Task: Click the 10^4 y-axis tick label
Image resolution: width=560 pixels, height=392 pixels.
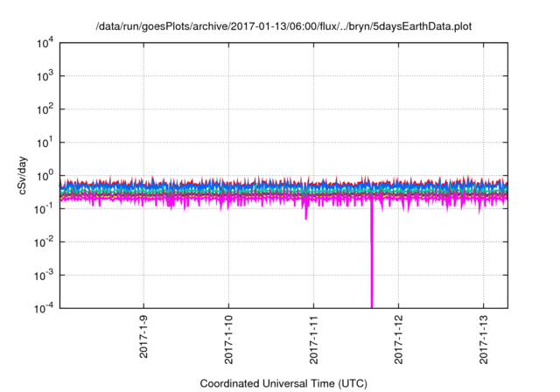Action: click(45, 44)
